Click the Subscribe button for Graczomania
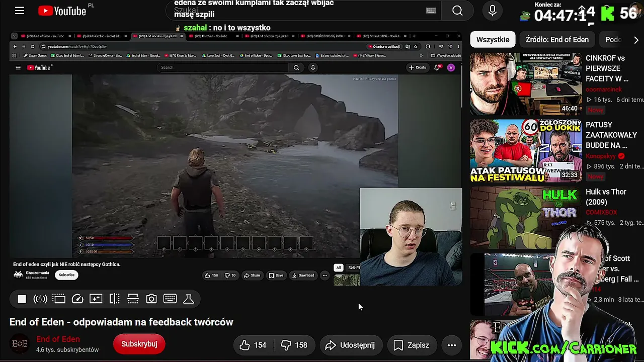Image resolution: width=644 pixels, height=362 pixels. [x=66, y=275]
